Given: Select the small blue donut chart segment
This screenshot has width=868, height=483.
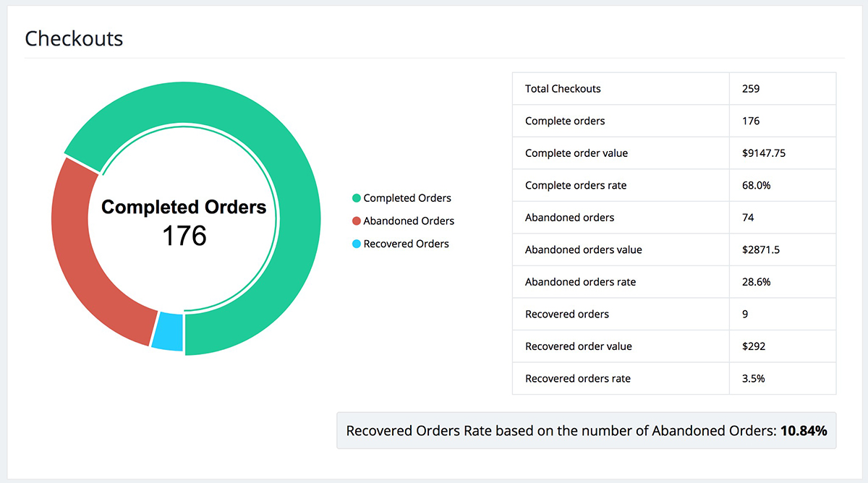Looking at the screenshot, I should (169, 331).
